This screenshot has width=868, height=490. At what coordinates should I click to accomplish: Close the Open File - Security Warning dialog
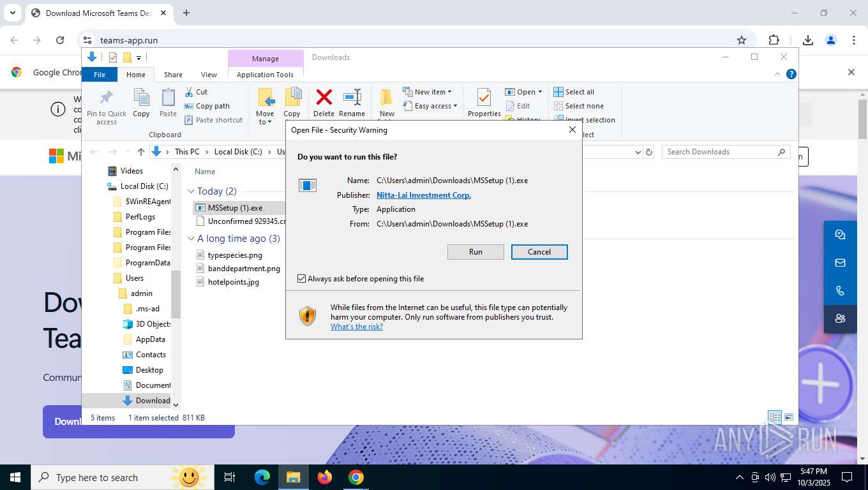coord(572,130)
